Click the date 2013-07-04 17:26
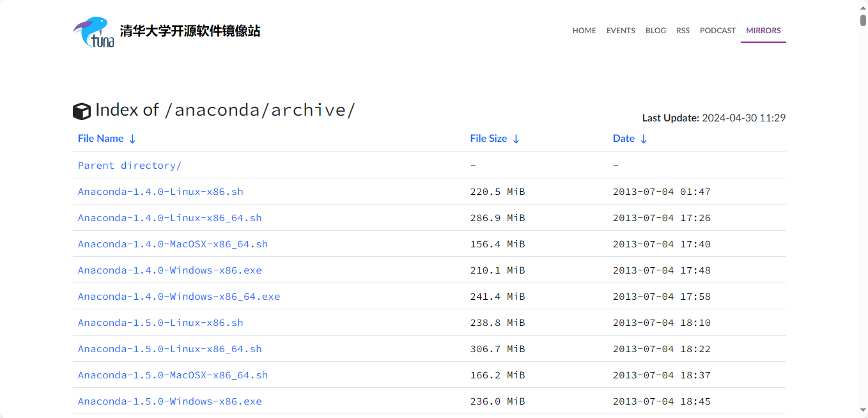868x418 pixels. (x=662, y=218)
